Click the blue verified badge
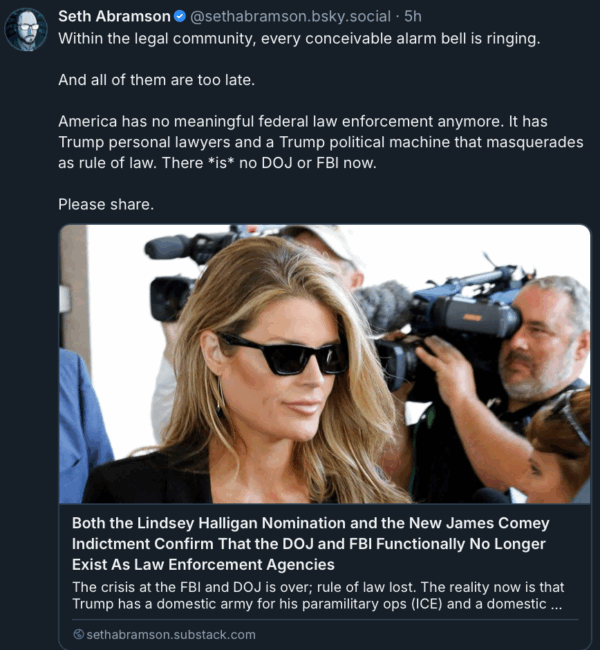The width and height of the screenshot is (600, 650). click(x=180, y=17)
